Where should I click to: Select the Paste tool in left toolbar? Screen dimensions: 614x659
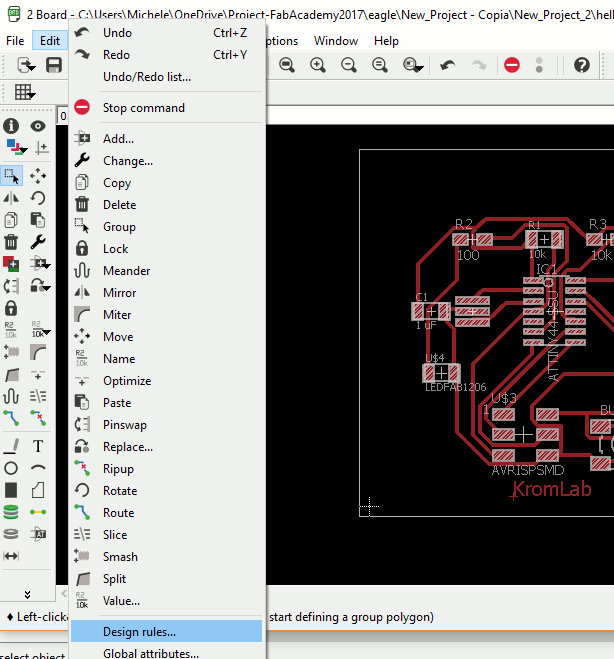click(38, 220)
